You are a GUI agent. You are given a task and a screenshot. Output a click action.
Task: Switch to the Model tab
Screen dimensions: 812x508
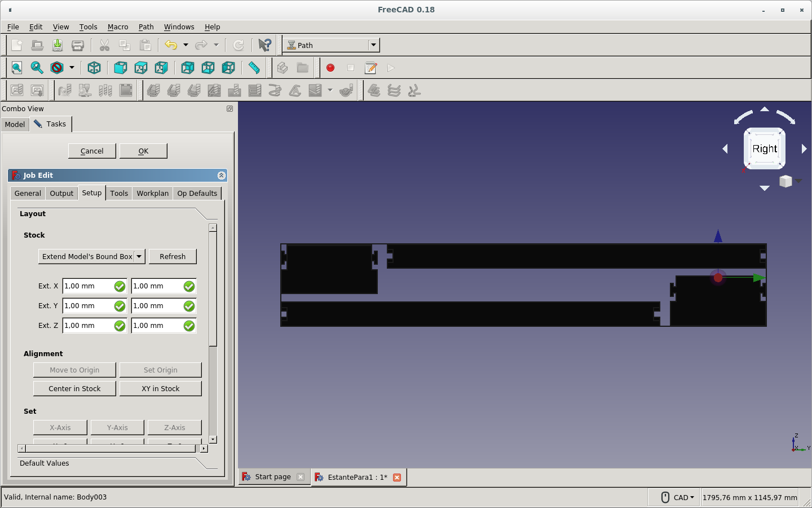(x=15, y=124)
